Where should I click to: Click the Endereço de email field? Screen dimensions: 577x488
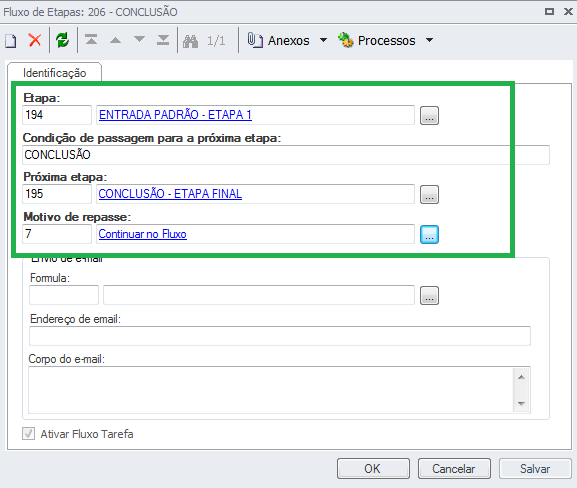(280, 336)
